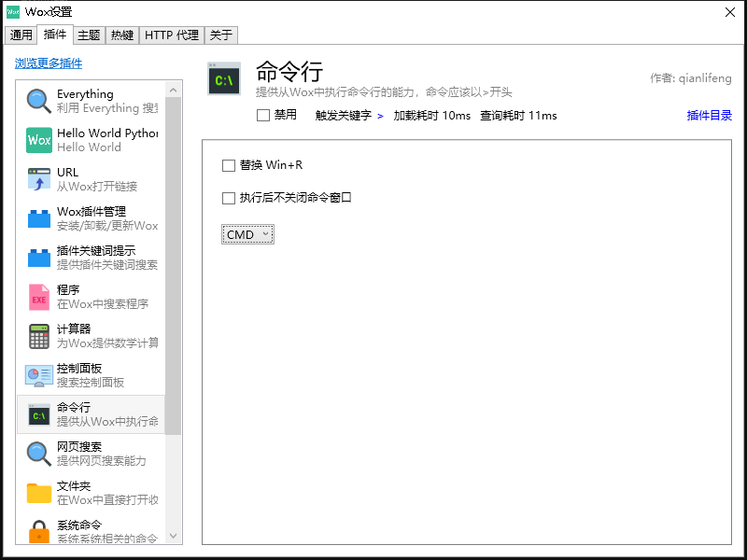Click the > trigger keyword link
Image resolution: width=747 pixels, height=560 pixels.
point(380,116)
